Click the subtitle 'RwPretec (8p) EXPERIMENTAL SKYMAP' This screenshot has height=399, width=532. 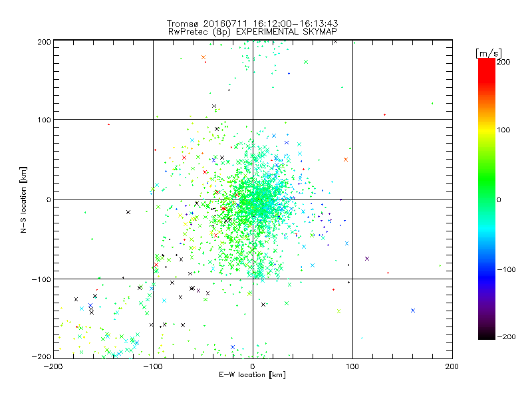point(253,32)
